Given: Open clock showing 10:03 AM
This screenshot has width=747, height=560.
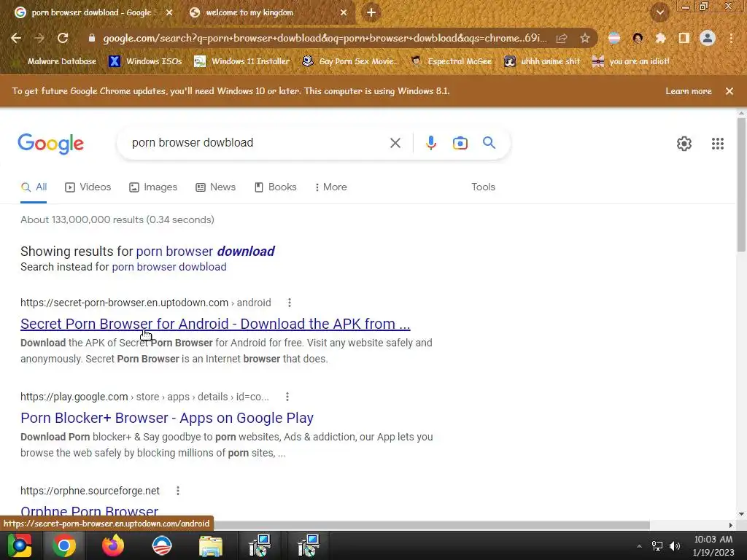Looking at the screenshot, I should [713, 545].
